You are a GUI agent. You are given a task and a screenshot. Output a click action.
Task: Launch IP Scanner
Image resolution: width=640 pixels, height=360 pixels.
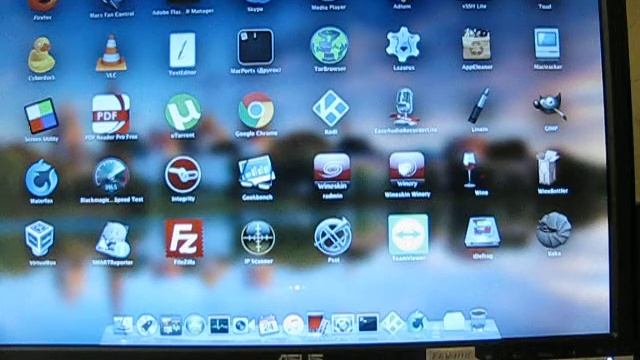pyautogui.click(x=258, y=238)
